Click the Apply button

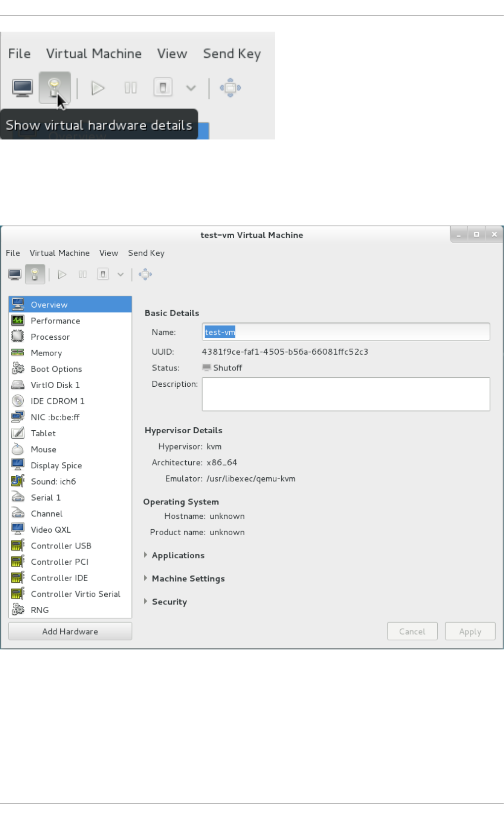click(470, 632)
